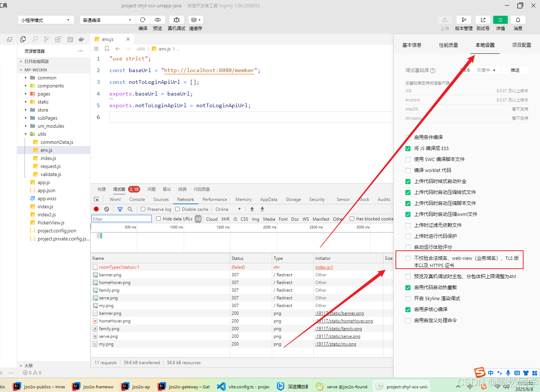Open vite.config.ts window from taskbar
The image size is (540, 392).
point(243,386)
